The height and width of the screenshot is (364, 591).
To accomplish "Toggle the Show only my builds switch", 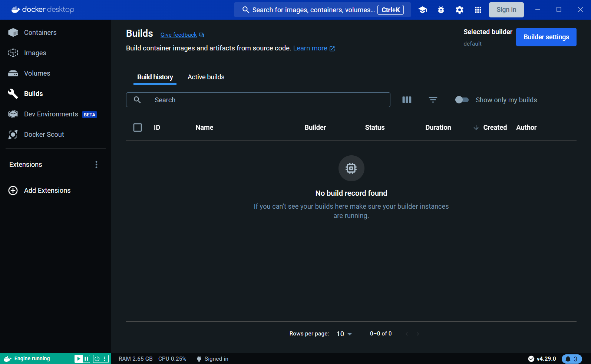I will (x=462, y=100).
